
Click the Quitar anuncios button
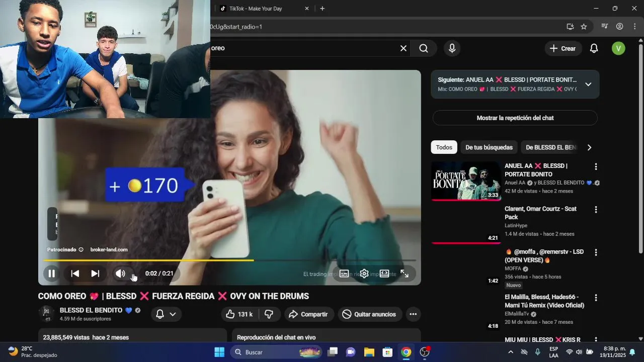(x=370, y=314)
